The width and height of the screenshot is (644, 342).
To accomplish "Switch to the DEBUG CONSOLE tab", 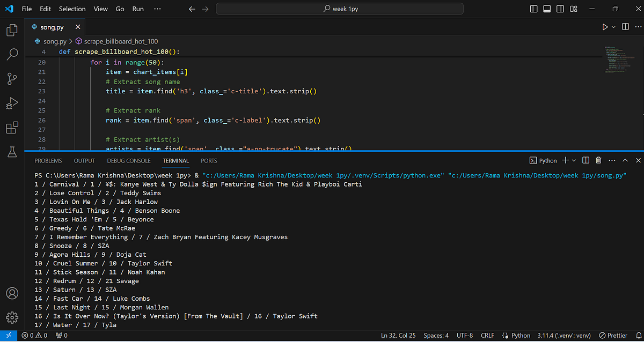I will click(128, 160).
